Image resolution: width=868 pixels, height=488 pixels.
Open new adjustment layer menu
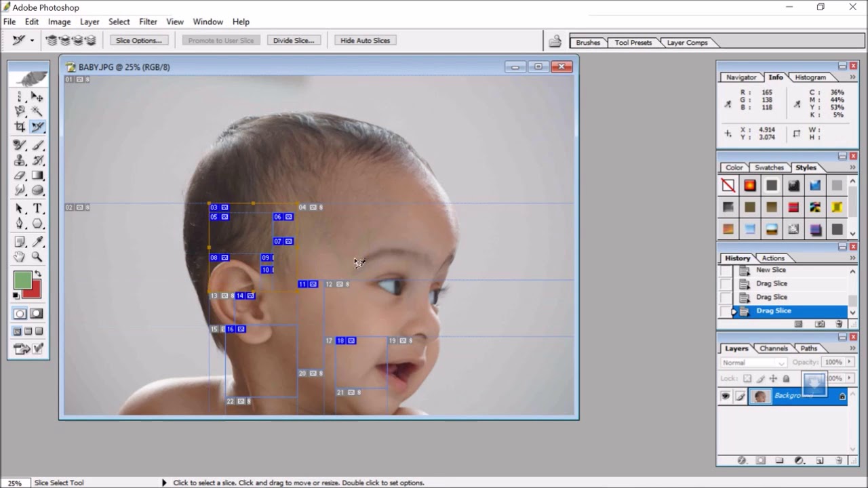point(800,460)
